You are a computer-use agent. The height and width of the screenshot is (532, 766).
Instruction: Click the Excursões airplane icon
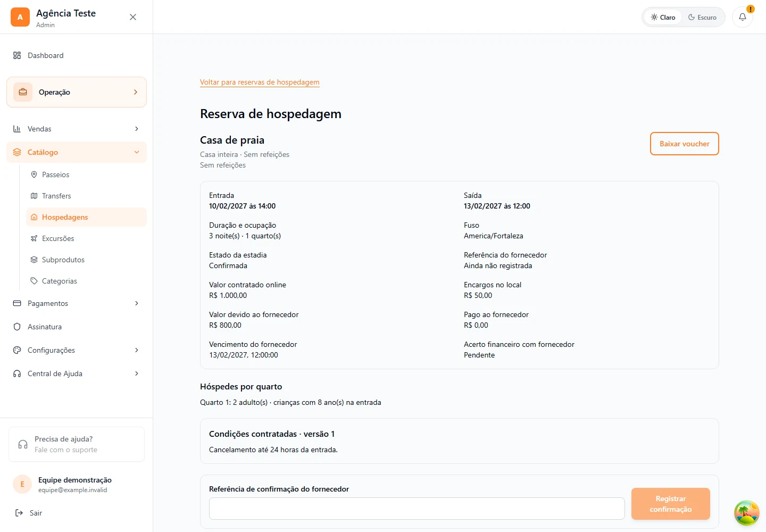point(34,238)
